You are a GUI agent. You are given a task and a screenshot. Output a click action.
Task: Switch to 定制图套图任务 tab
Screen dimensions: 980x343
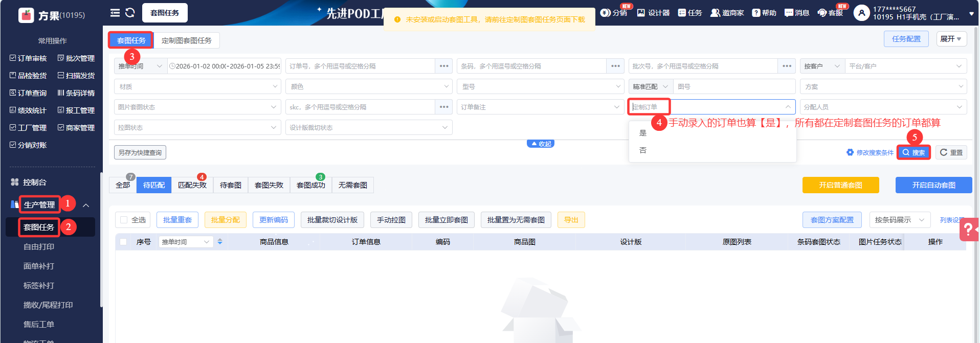[186, 40]
